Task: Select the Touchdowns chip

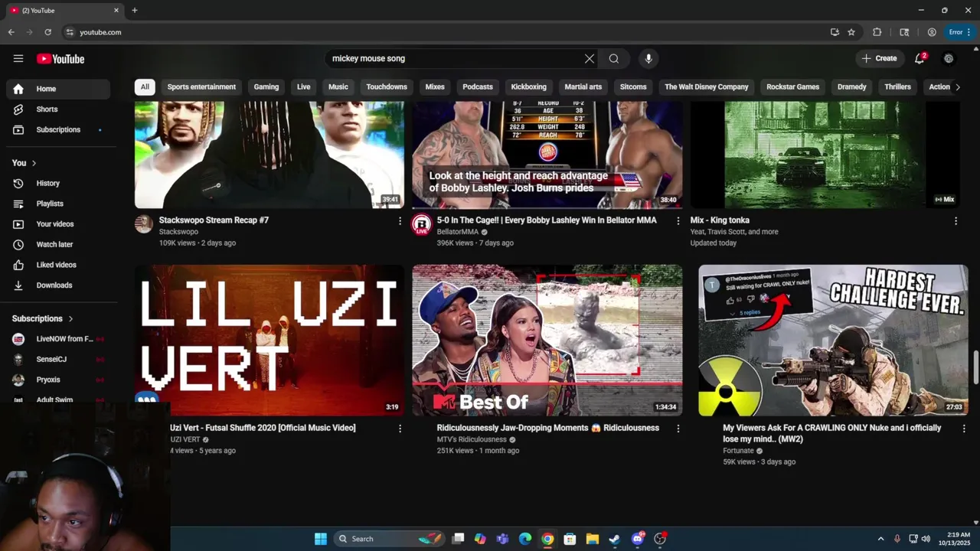Action: click(x=387, y=86)
